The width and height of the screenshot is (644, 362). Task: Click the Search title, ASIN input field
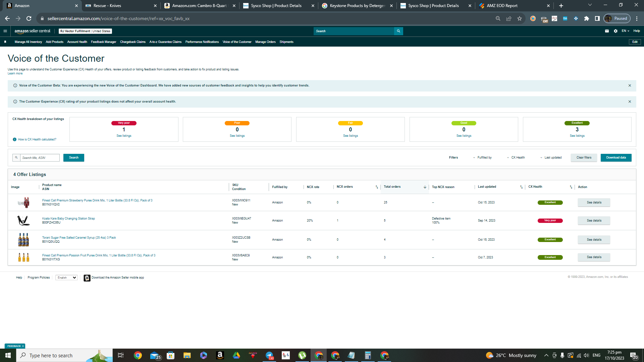pos(40,158)
